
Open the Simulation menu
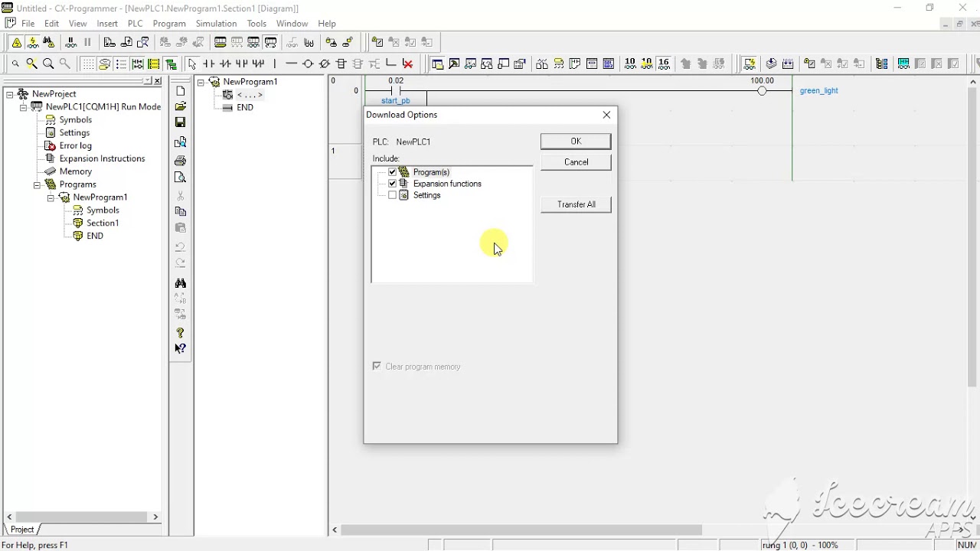coord(216,24)
